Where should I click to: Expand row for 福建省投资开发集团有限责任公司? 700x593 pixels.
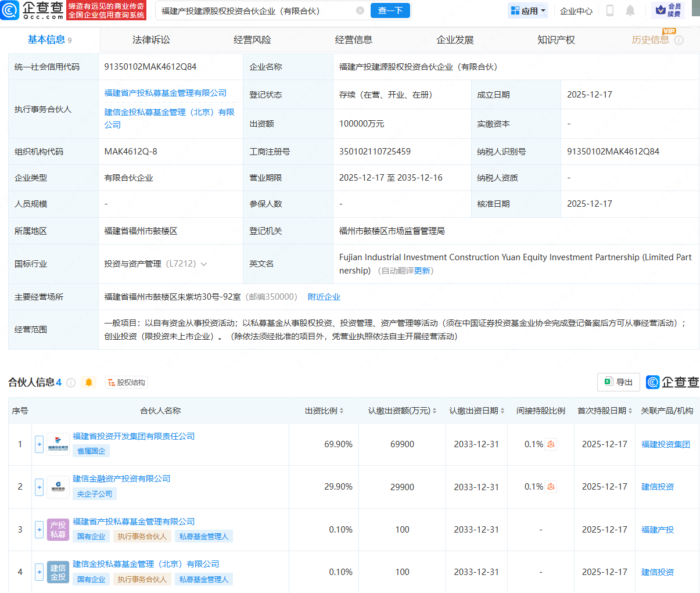pyautogui.click(x=39, y=444)
